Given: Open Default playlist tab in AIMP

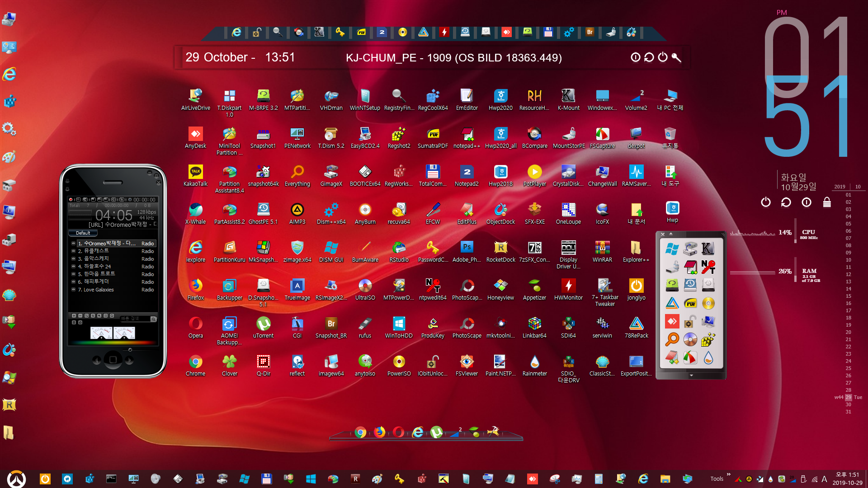Looking at the screenshot, I should (x=83, y=233).
